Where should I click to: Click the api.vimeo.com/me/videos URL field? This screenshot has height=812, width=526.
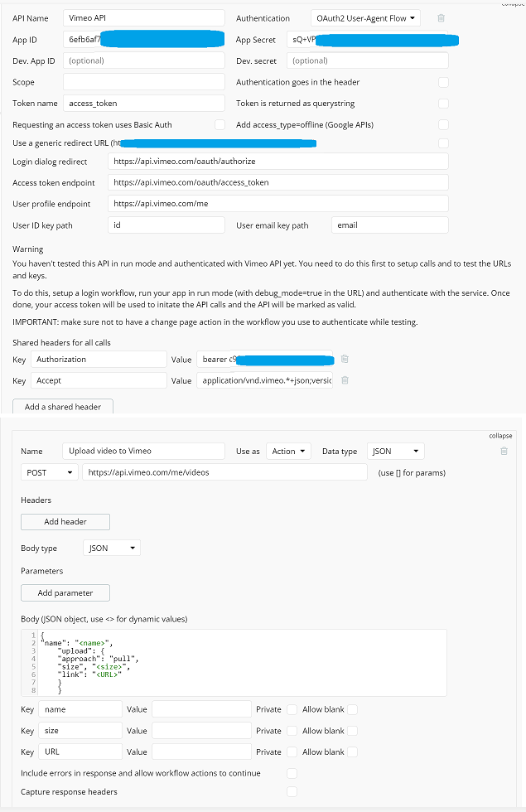click(x=224, y=472)
